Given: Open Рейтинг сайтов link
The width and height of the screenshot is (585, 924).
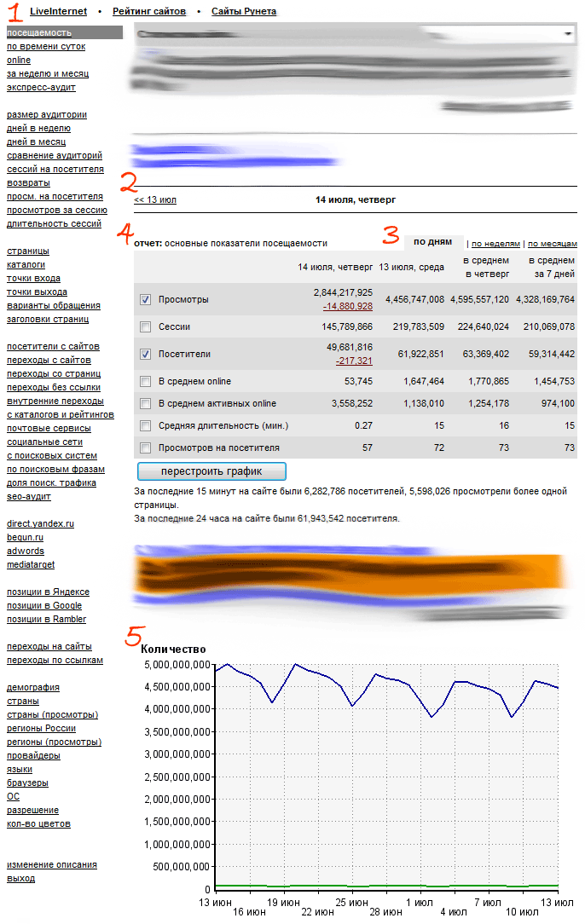Looking at the screenshot, I should pos(149,11).
